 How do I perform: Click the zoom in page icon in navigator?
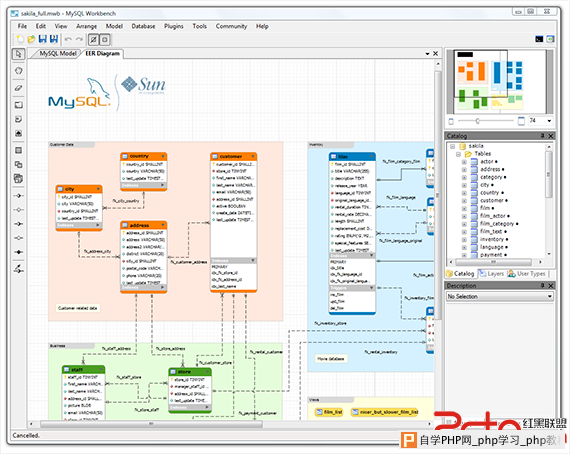[521, 121]
